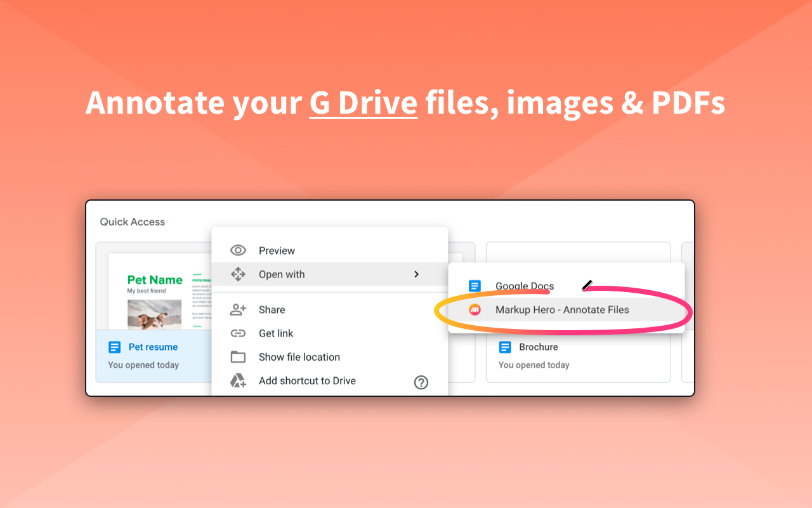Screen dimensions: 812x508
Task: Click the Open with move-arrows icon
Action: [x=238, y=274]
